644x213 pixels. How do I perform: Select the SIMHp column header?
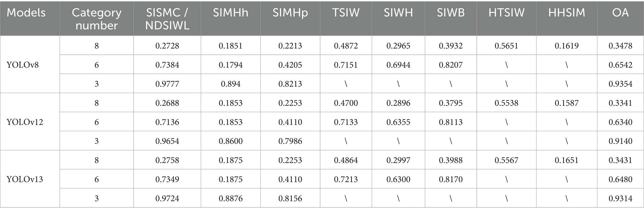coord(290,13)
